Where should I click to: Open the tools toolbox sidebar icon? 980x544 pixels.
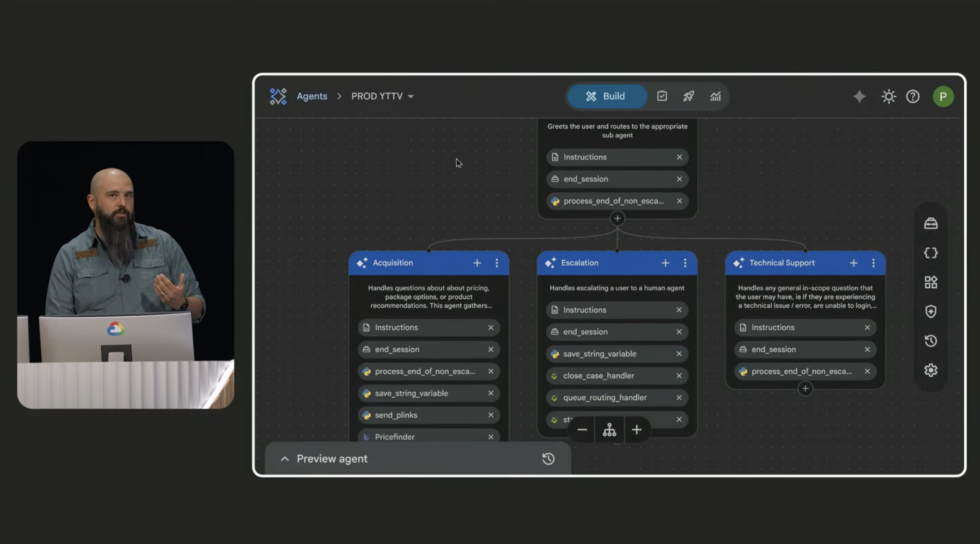pyautogui.click(x=931, y=223)
